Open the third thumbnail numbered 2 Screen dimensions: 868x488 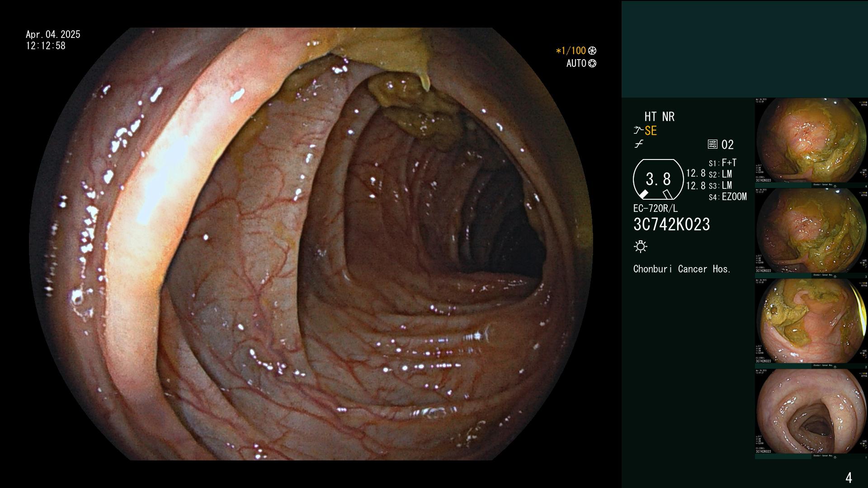pos(811,324)
